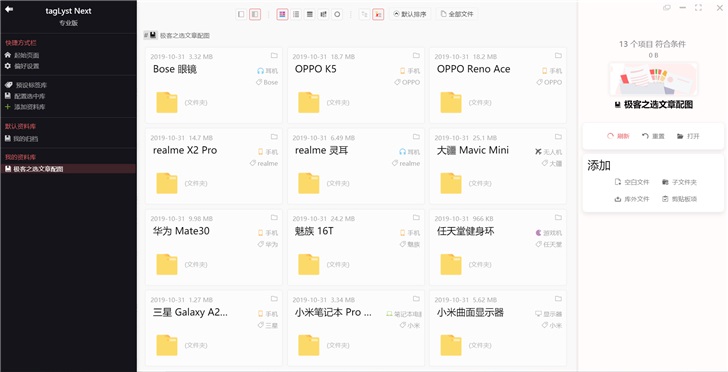Image resolution: width=728 pixels, height=372 pixels.
Task: Click the Bose brand tag
Action: coord(267,82)
